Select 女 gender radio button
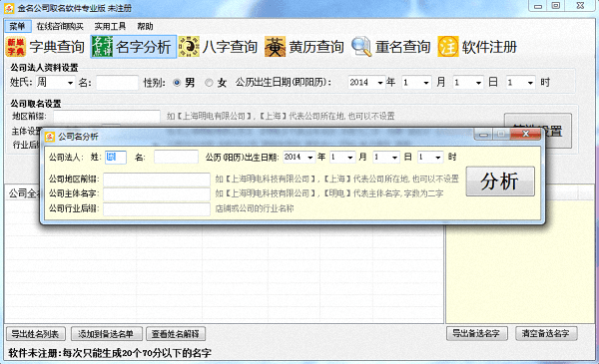The width and height of the screenshot is (599, 364). pyautogui.click(x=209, y=83)
